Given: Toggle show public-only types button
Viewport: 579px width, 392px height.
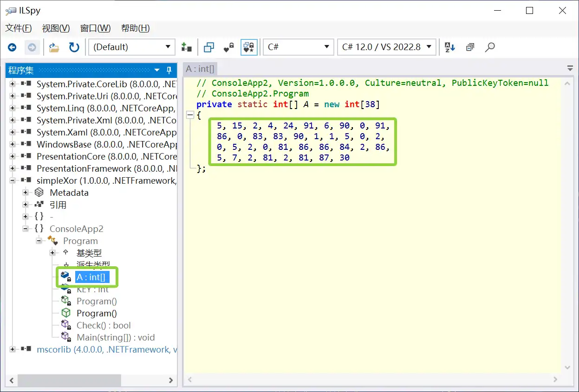Looking at the screenshot, I should coord(209,47).
